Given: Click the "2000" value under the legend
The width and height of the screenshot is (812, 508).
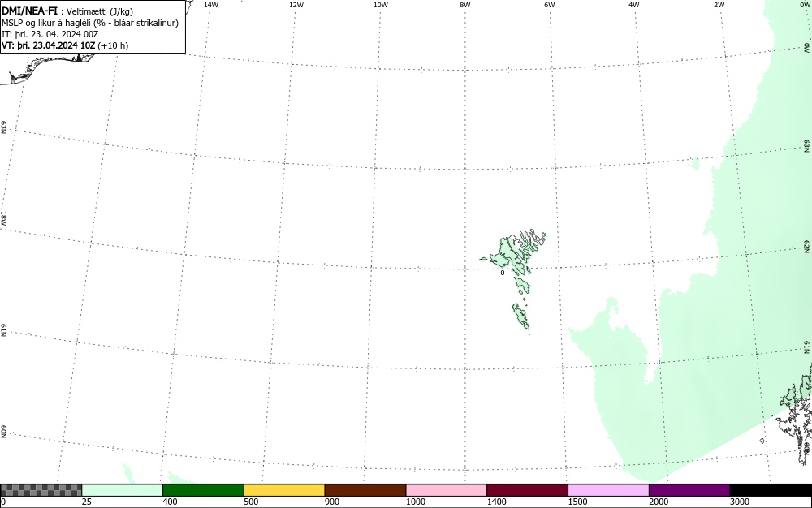Looking at the screenshot, I should coord(659,502).
